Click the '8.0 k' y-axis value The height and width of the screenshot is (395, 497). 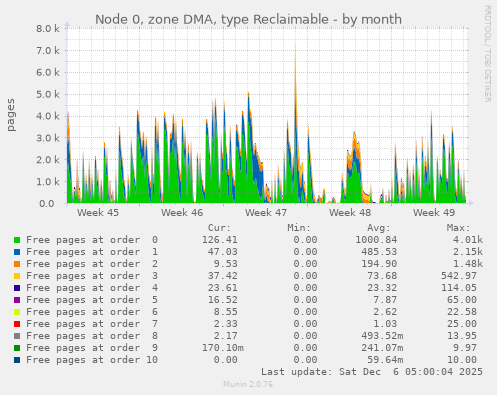(48, 29)
